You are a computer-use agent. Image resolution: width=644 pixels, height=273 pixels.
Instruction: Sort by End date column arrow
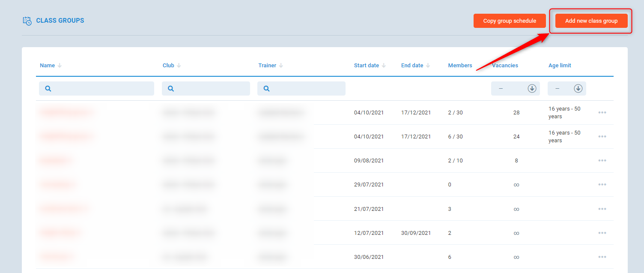[428, 66]
